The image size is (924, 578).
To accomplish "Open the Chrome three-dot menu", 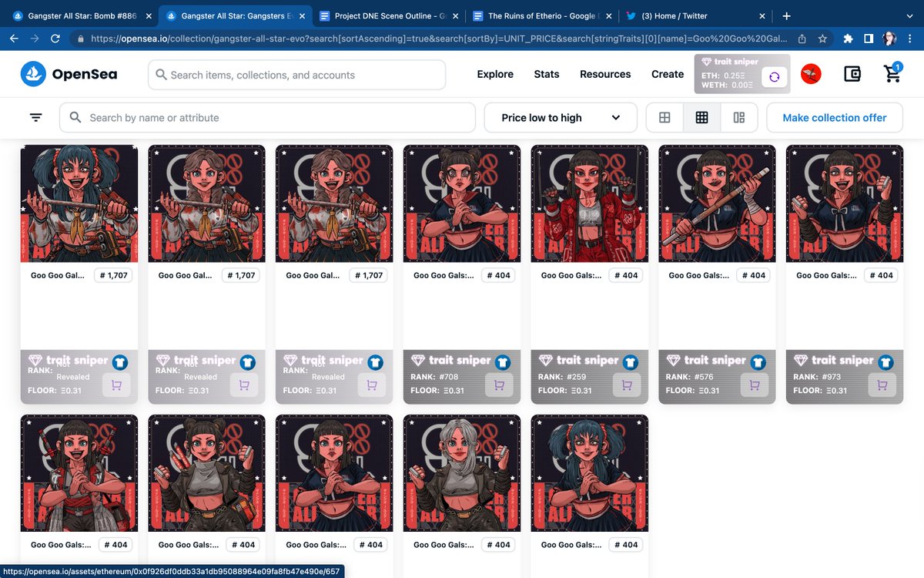I will point(909,38).
